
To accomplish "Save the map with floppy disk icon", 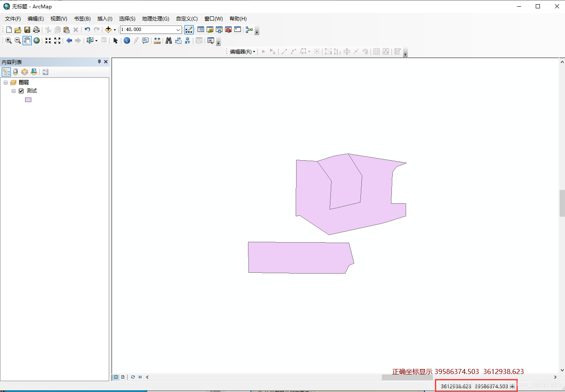I will click(27, 30).
